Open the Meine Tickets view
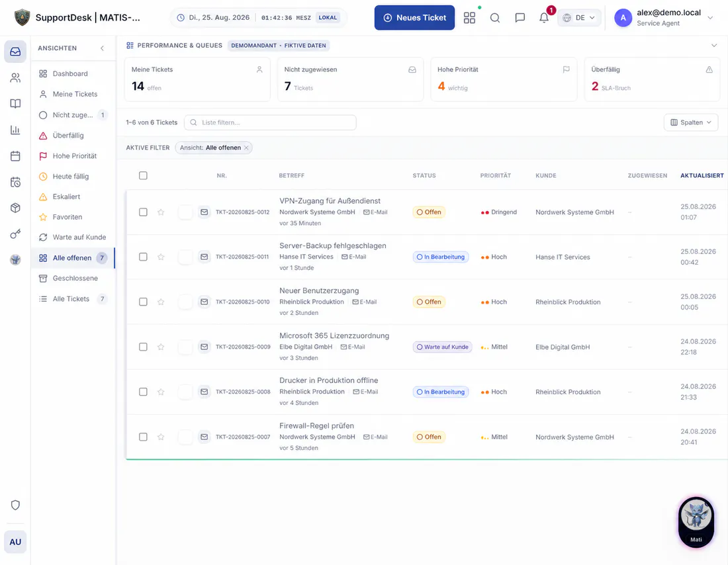This screenshot has width=728, height=565. 73,94
